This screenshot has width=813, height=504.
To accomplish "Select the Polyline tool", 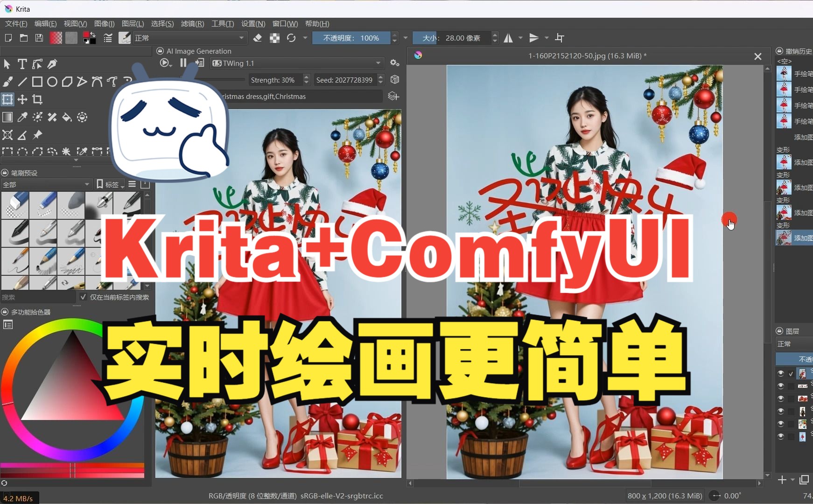I will pyautogui.click(x=82, y=82).
